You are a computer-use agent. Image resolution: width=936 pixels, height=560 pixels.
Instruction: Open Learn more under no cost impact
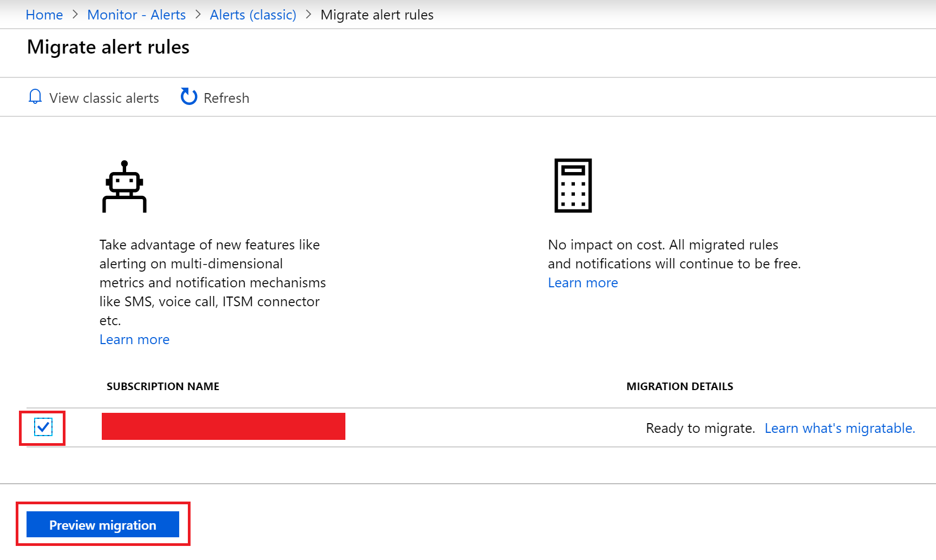[582, 282]
